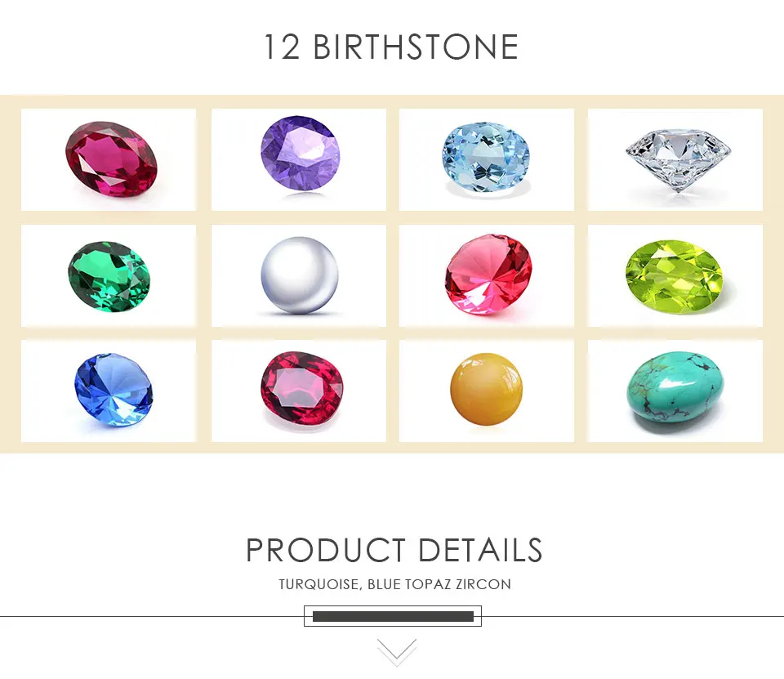
Task: Click the pink-red round faceted gem in middle row
Action: pyautogui.click(x=488, y=274)
